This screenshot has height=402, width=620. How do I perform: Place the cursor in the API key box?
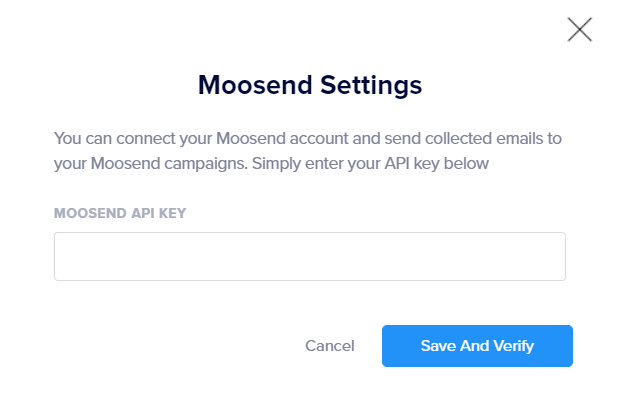pyautogui.click(x=310, y=257)
